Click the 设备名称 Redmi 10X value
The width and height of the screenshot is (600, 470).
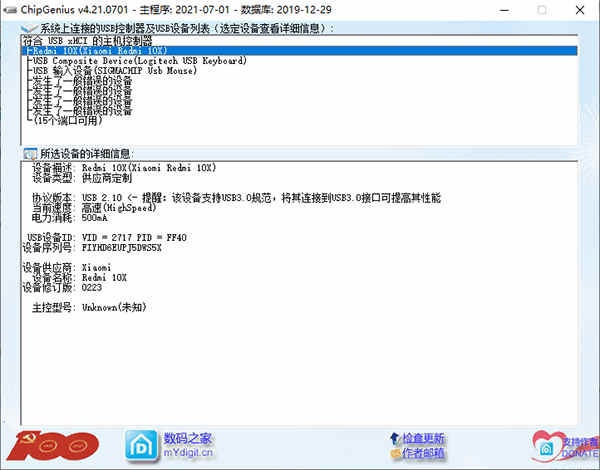pyautogui.click(x=104, y=277)
